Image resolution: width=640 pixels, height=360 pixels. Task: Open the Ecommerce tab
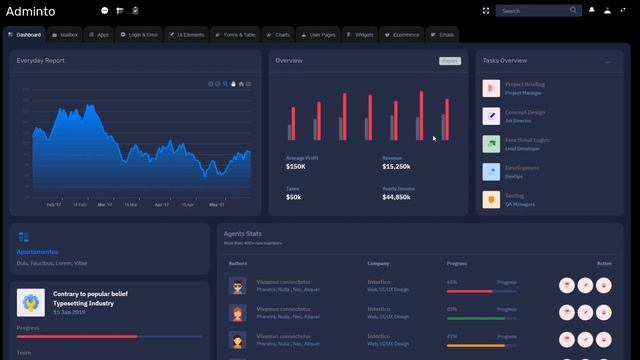(402, 35)
